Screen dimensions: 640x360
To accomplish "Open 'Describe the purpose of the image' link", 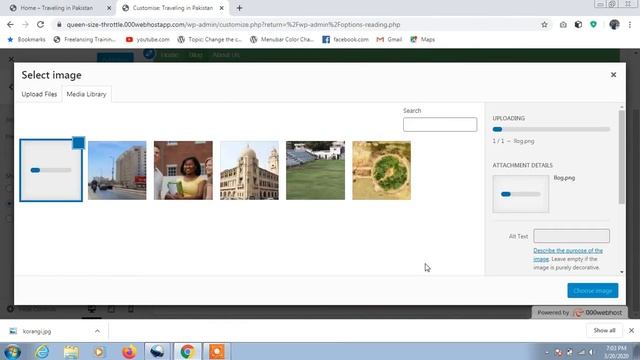I will [568, 254].
